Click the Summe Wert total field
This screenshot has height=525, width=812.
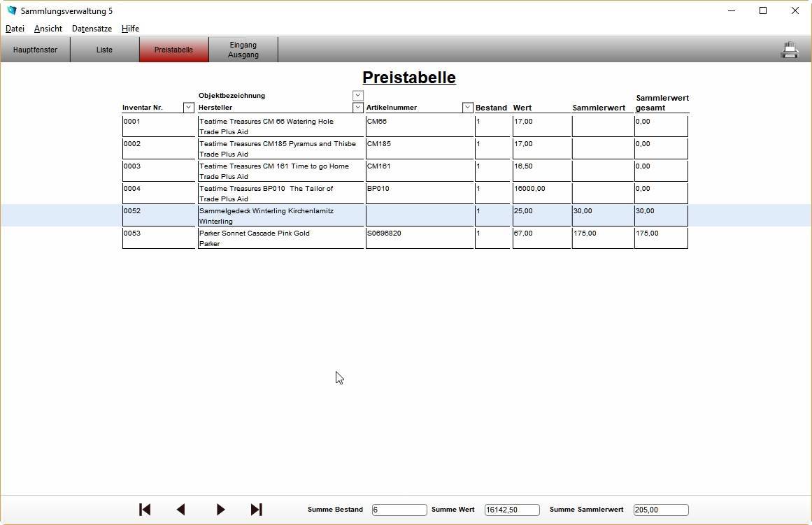point(511,510)
